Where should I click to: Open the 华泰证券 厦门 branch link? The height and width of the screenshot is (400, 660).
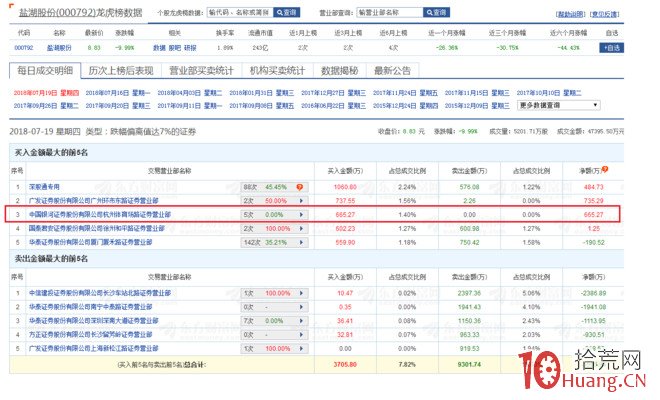click(90, 243)
